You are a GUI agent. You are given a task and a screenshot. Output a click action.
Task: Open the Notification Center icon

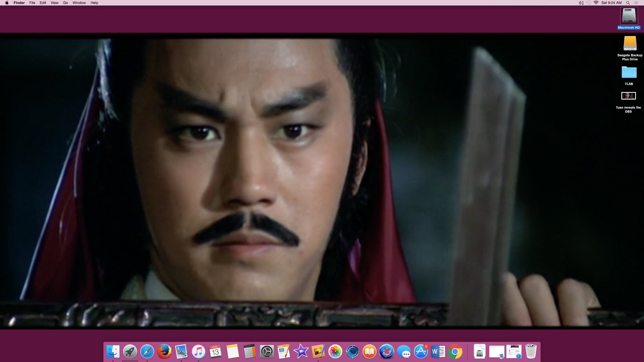636,3
